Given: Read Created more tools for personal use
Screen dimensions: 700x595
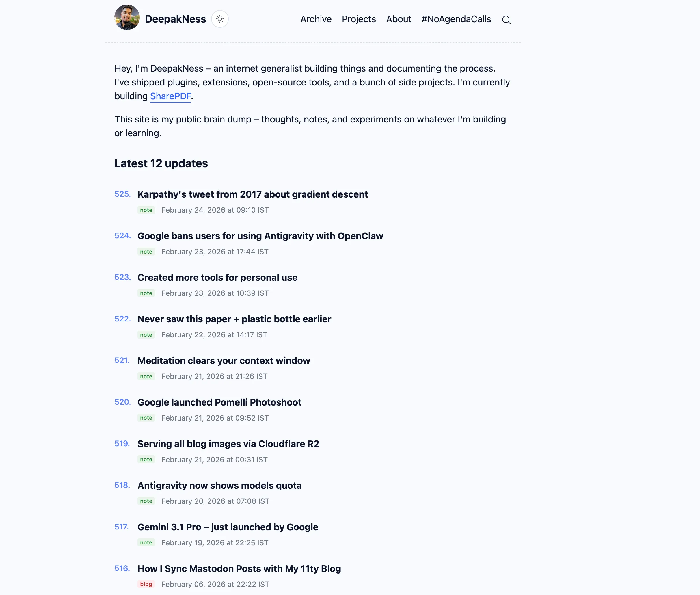Looking at the screenshot, I should pos(217,278).
